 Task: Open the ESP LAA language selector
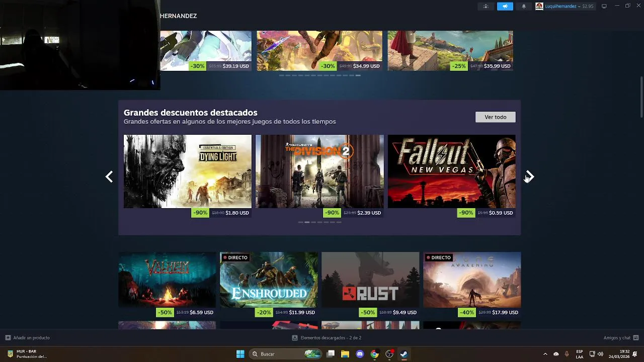pyautogui.click(x=580, y=354)
